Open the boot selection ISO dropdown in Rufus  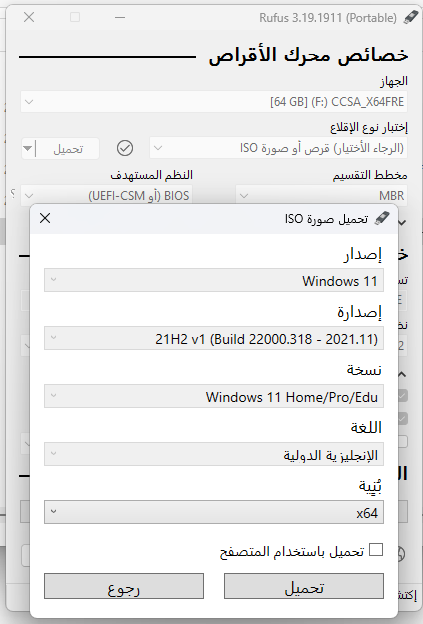click(278, 148)
